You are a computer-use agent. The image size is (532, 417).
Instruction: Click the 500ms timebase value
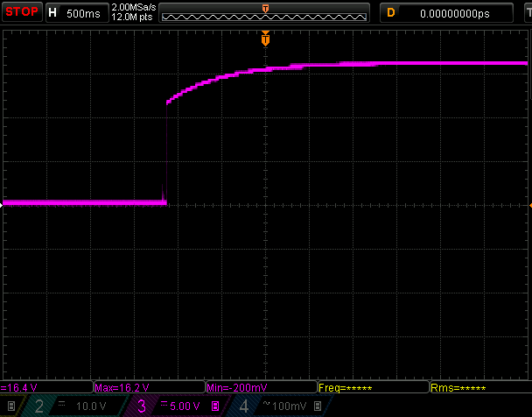coord(83,14)
